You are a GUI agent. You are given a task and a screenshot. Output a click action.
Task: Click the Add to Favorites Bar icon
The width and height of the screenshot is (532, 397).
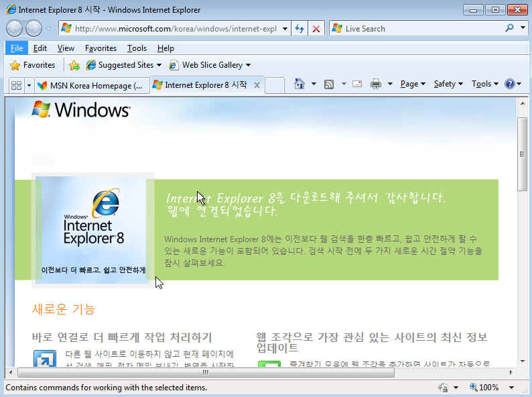pyautogui.click(x=74, y=65)
